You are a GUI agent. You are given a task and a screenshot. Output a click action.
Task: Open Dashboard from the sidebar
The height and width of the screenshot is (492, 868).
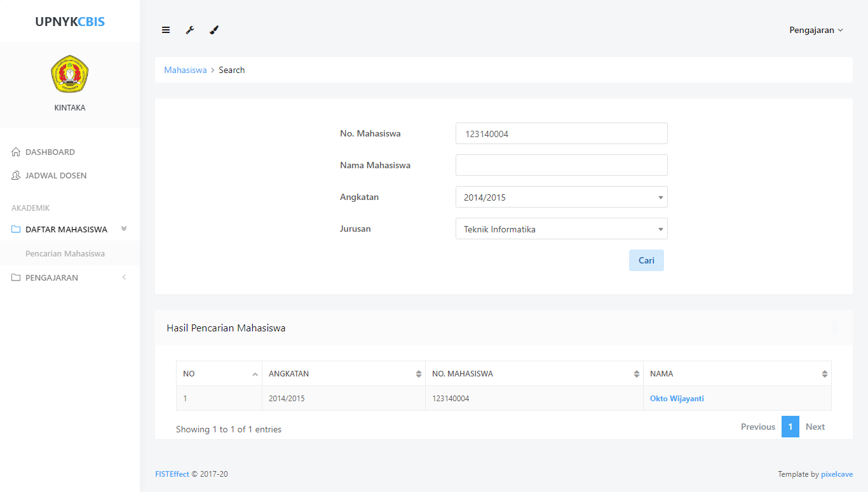pyautogui.click(x=50, y=152)
